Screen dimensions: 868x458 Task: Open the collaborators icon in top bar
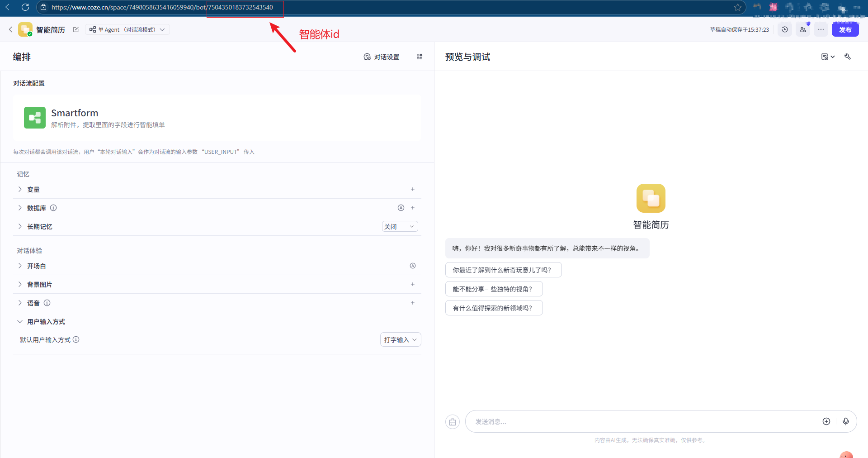[x=803, y=29]
